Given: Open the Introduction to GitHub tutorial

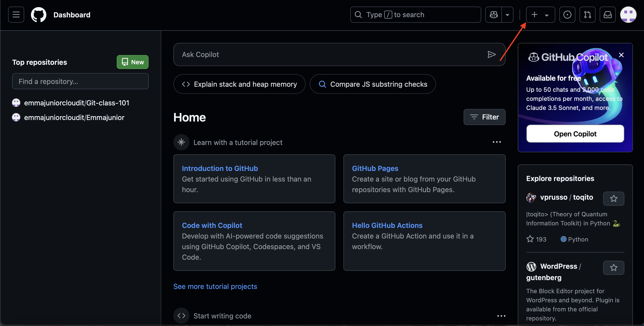Looking at the screenshot, I should 220,168.
